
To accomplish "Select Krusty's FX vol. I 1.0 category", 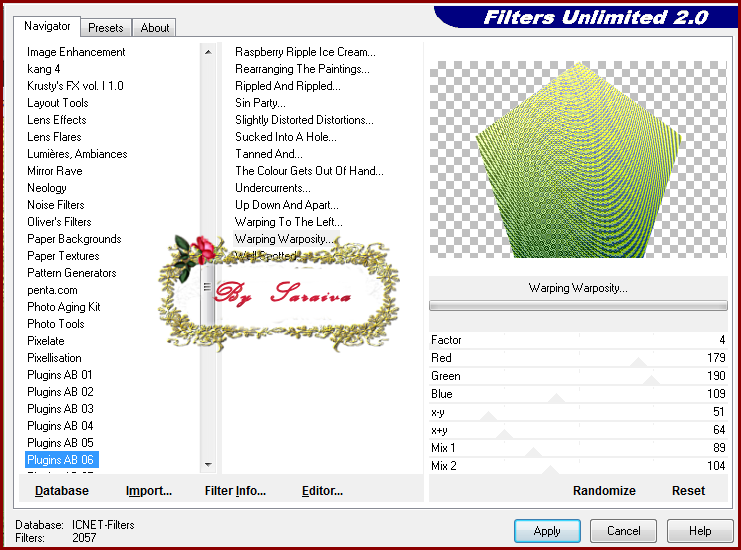I will (x=75, y=86).
